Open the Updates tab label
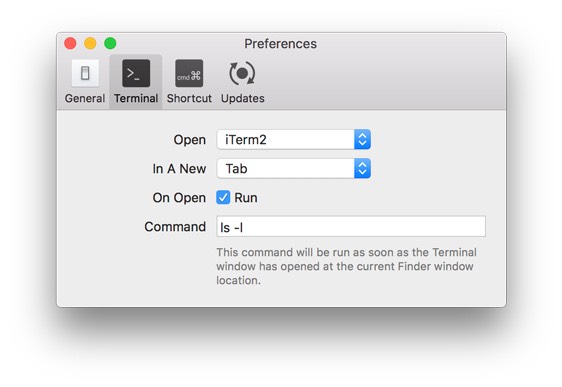The width and height of the screenshot is (562, 387). pyautogui.click(x=243, y=98)
